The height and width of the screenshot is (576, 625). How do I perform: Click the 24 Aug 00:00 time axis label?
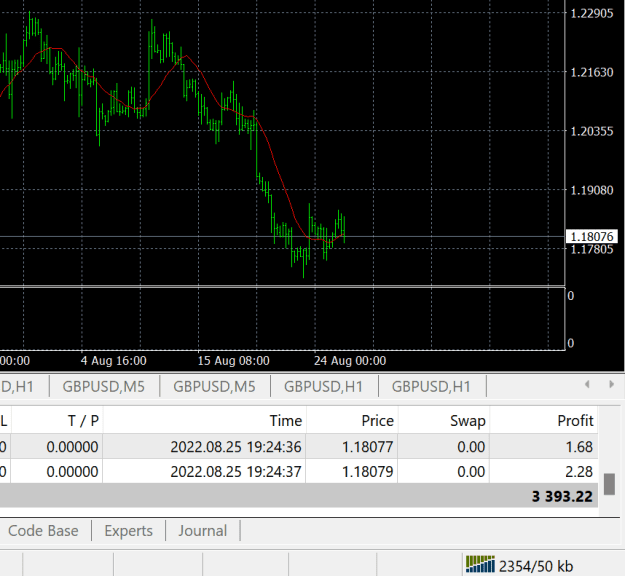click(350, 361)
